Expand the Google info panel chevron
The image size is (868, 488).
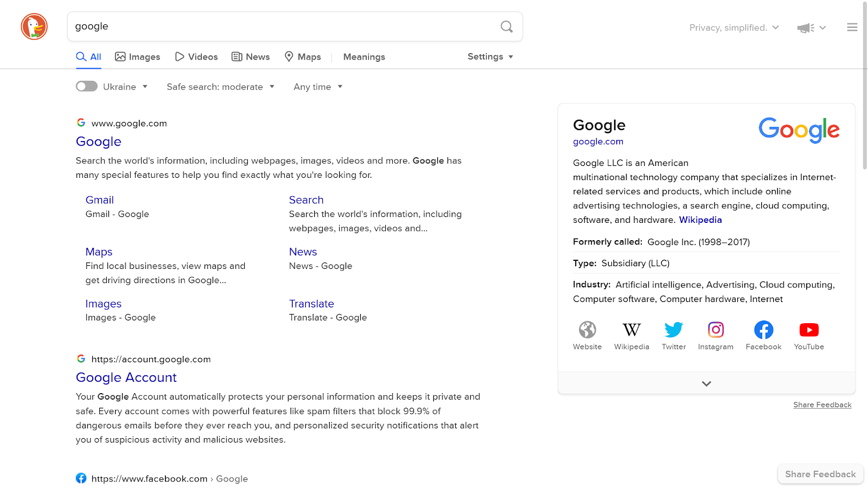click(x=706, y=383)
